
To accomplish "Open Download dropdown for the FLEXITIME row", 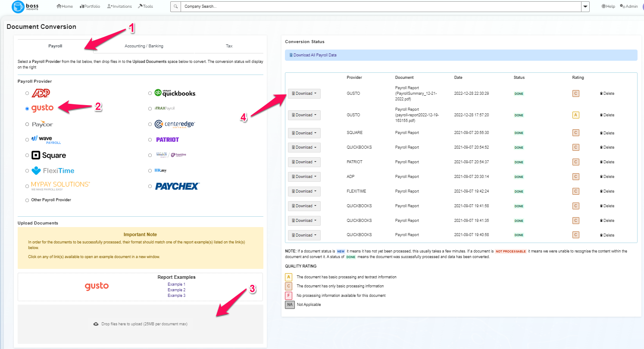I will point(304,191).
